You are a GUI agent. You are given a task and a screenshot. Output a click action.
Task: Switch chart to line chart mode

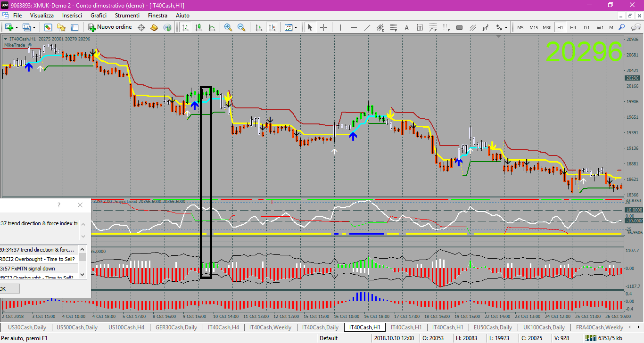click(212, 27)
